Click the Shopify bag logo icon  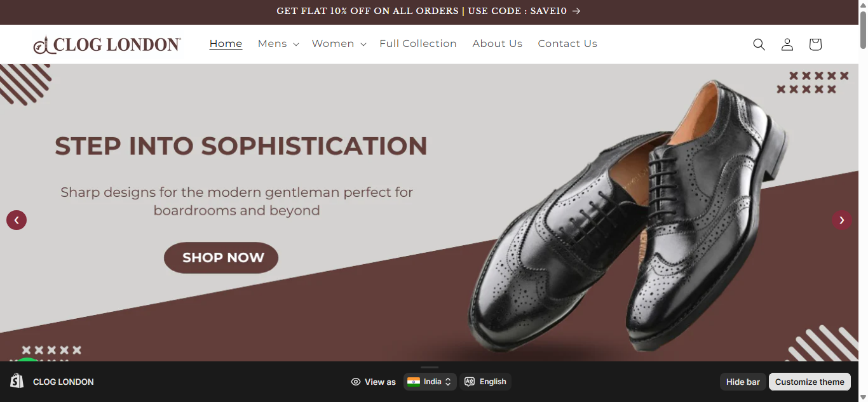17,381
